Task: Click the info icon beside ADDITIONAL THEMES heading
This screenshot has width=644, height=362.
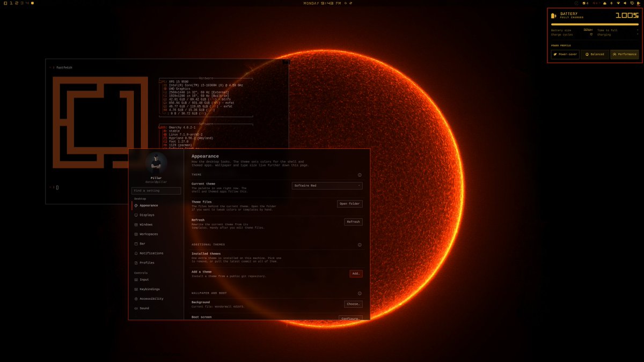Action: click(360, 245)
